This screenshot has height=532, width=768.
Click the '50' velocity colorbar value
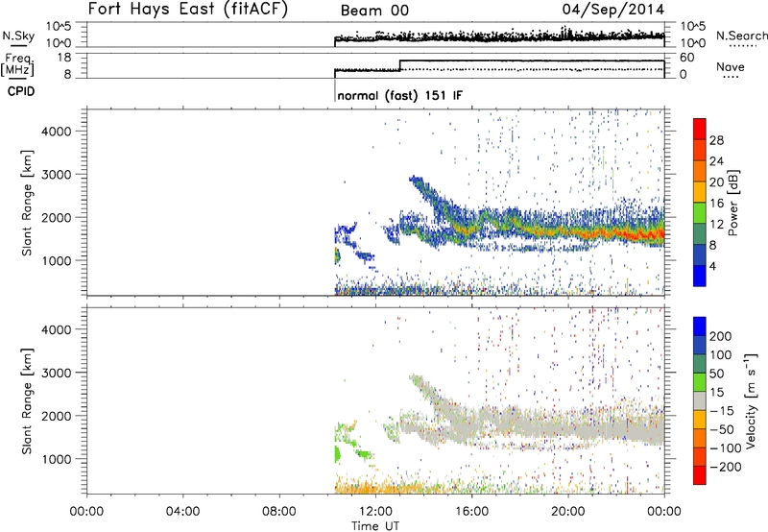(x=716, y=374)
